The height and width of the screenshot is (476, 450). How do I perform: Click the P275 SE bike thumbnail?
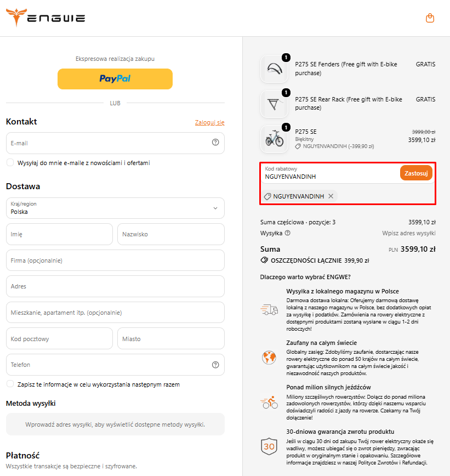click(x=274, y=139)
